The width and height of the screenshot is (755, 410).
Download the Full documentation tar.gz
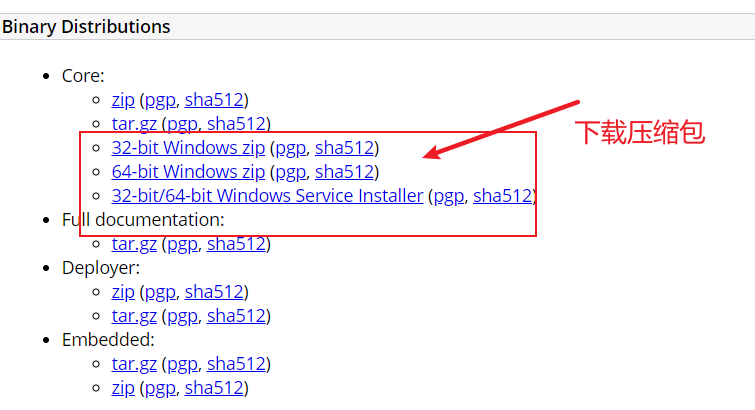tap(134, 243)
